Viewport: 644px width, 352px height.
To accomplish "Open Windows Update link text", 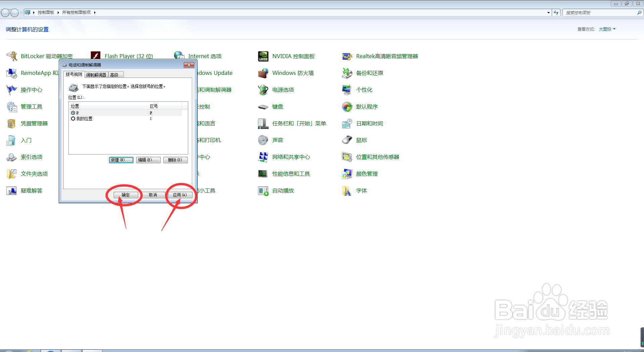I will click(215, 73).
